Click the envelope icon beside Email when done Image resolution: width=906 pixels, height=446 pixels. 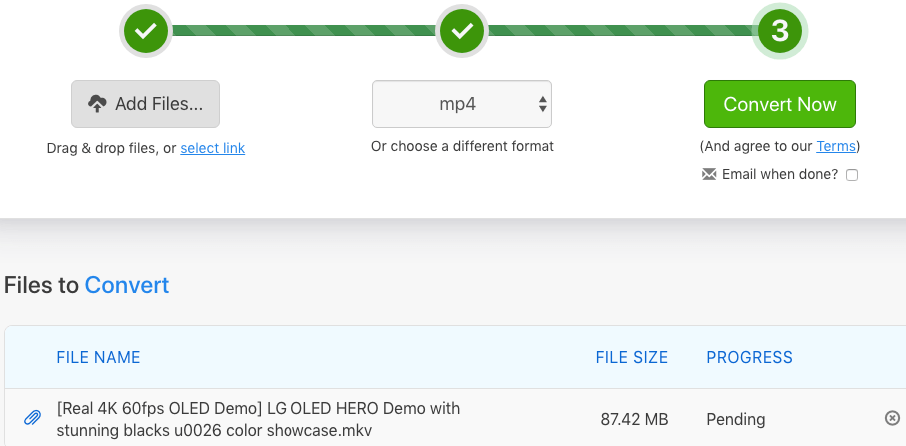710,174
